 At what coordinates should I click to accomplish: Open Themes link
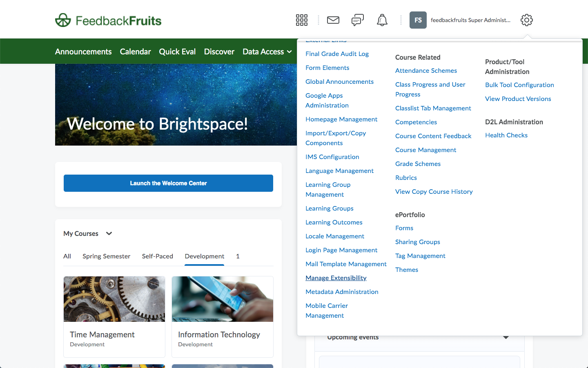coord(407,269)
